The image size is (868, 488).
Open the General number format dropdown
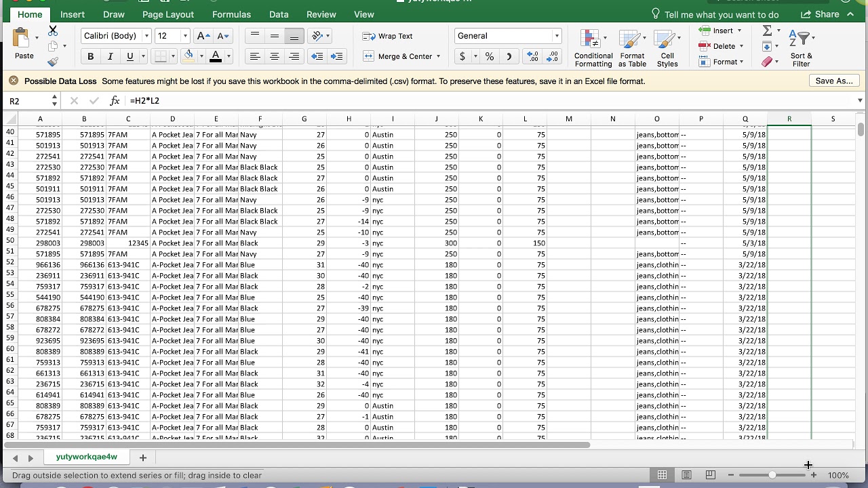tap(557, 36)
